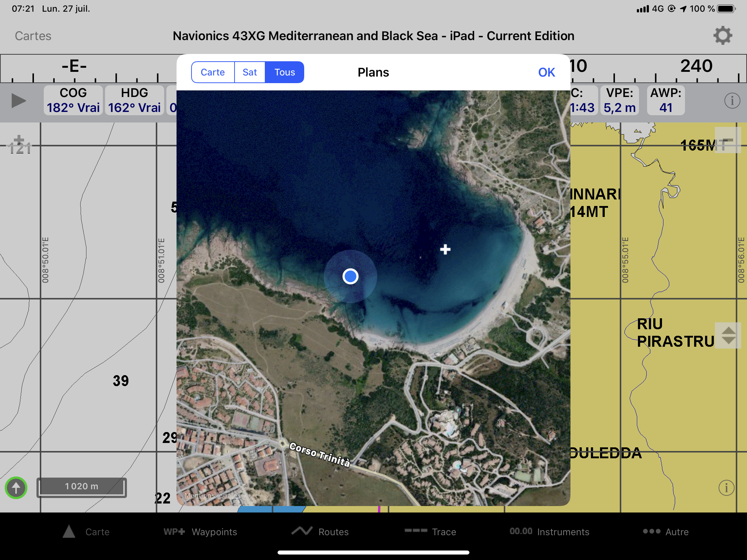Viewport: 747px width, 560px height.
Task: Zoom in with the plus icon
Action: tap(19, 140)
